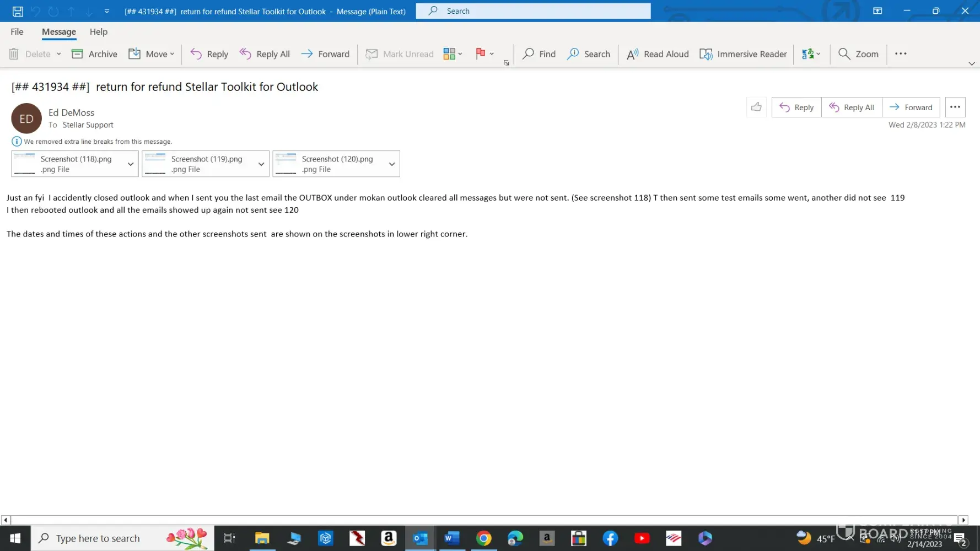980x551 pixels.
Task: Click the 45°F weather widget in taskbar
Action: coord(816,538)
